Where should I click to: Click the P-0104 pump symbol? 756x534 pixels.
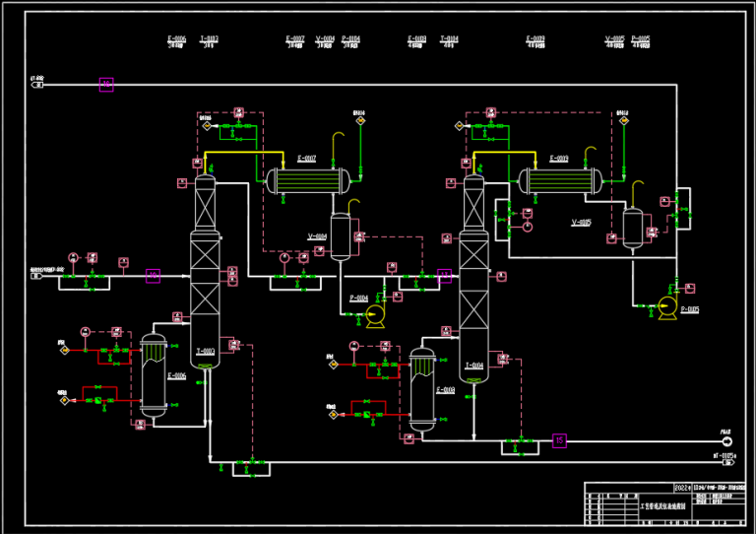click(374, 315)
